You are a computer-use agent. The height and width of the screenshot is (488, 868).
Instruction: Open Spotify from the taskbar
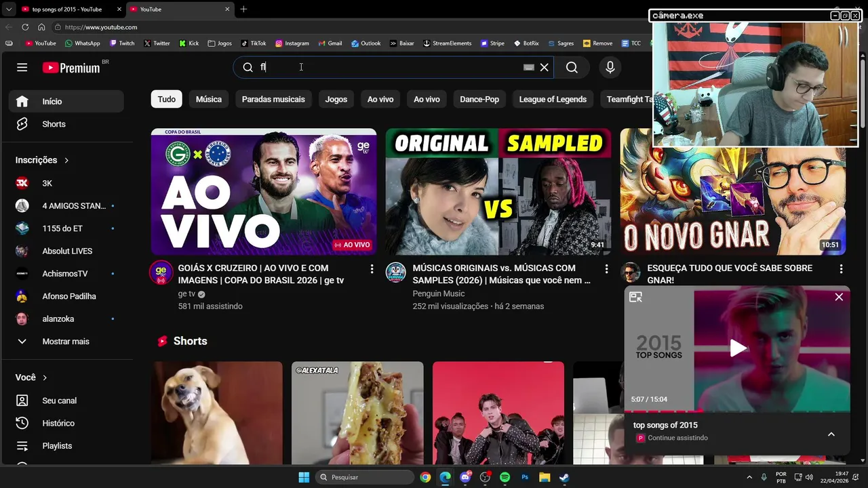point(505,477)
